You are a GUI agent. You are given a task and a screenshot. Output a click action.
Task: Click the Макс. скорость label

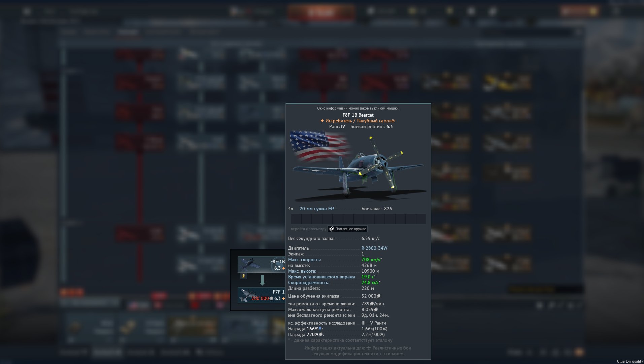(x=304, y=260)
